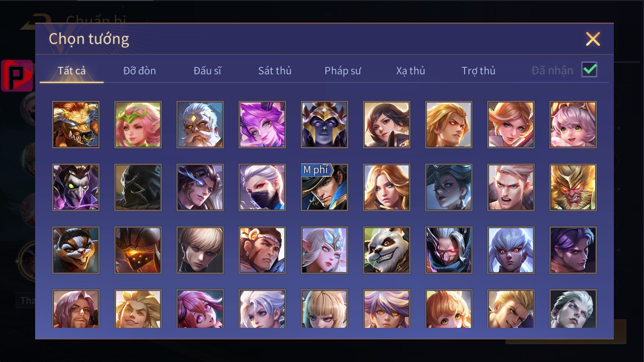Show the Pháp sư hero category
The height and width of the screenshot is (362, 644).
pos(343,71)
